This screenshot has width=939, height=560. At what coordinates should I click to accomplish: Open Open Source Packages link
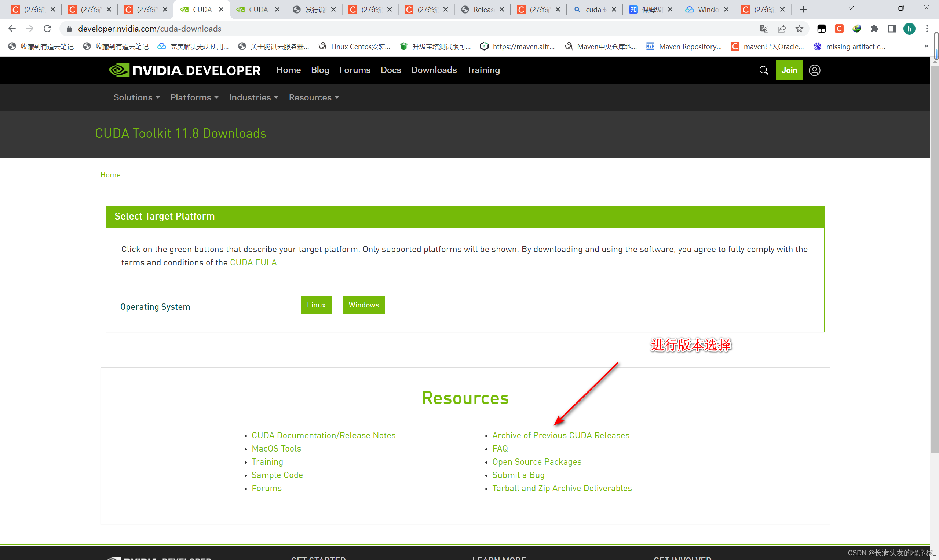point(537,462)
